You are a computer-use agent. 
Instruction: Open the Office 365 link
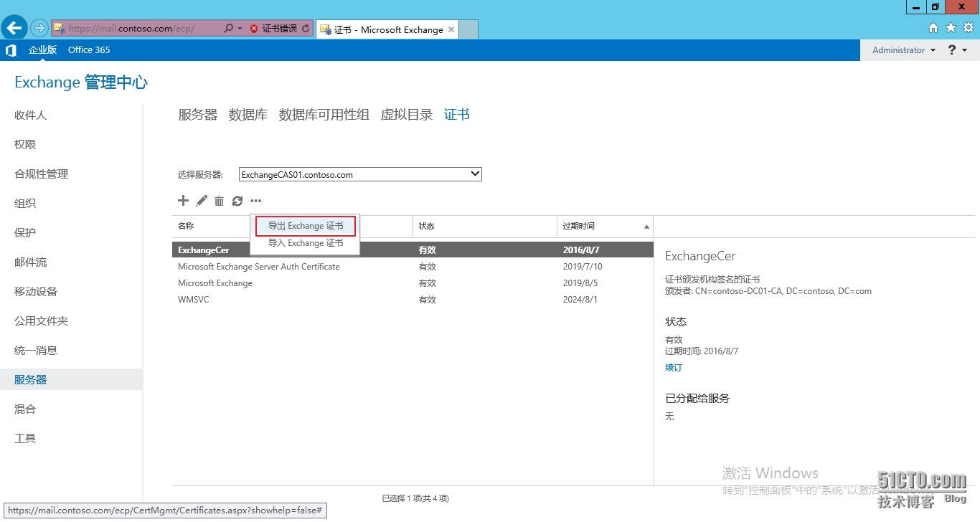click(x=89, y=49)
